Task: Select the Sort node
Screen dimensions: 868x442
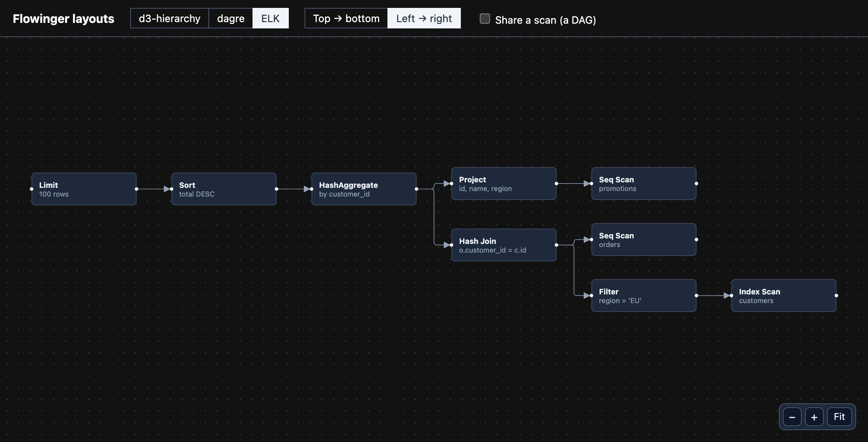Action: point(224,189)
